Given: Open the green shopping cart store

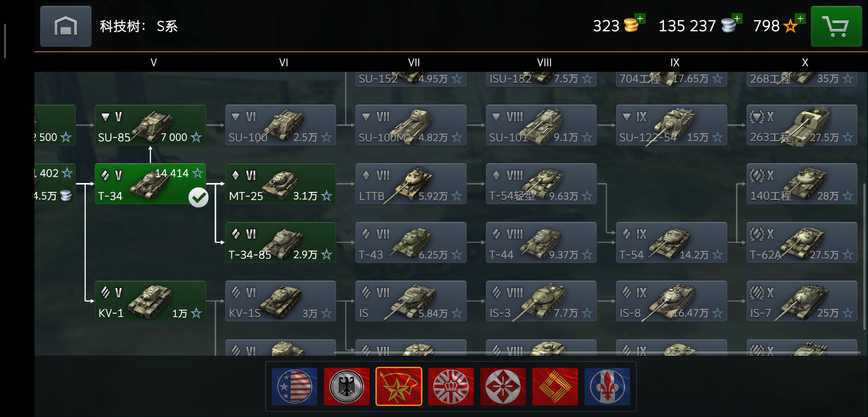Looking at the screenshot, I should click(x=836, y=26).
